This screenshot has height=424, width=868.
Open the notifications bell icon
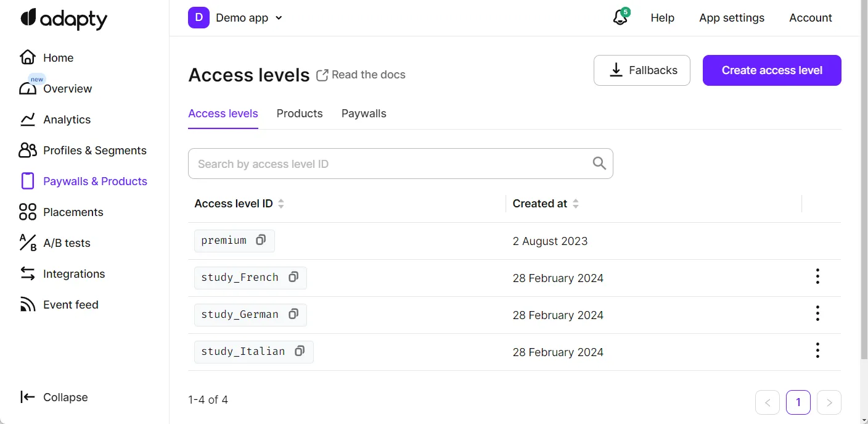[x=620, y=18]
